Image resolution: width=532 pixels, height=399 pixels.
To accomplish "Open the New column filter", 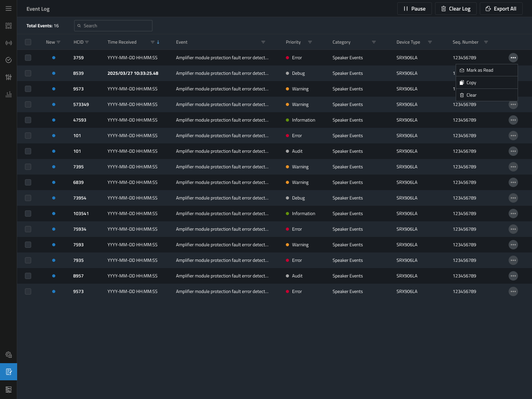I will coord(58,42).
